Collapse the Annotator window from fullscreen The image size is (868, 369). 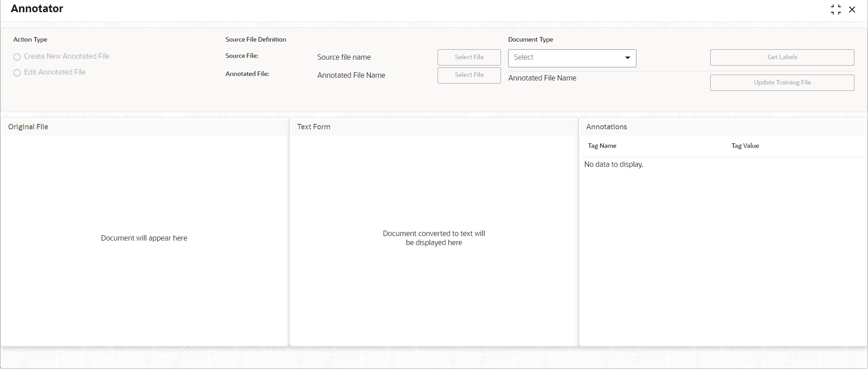[836, 9]
